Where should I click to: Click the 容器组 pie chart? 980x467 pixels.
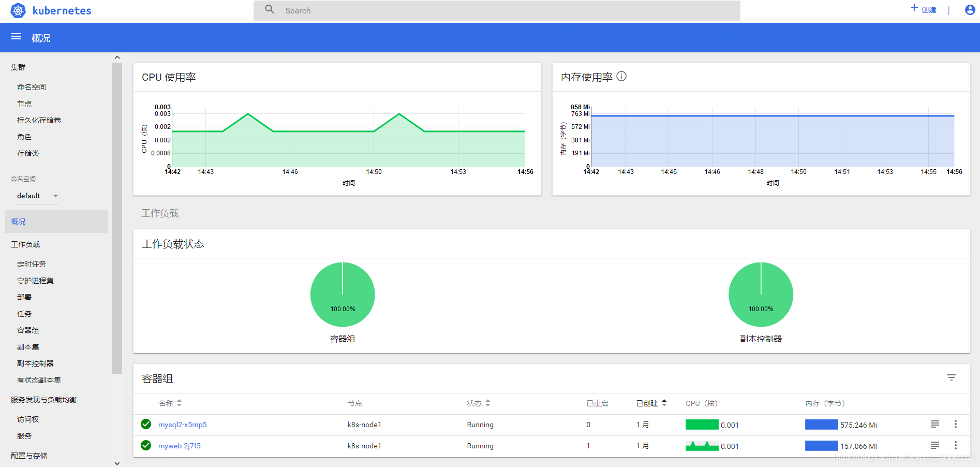tap(343, 295)
